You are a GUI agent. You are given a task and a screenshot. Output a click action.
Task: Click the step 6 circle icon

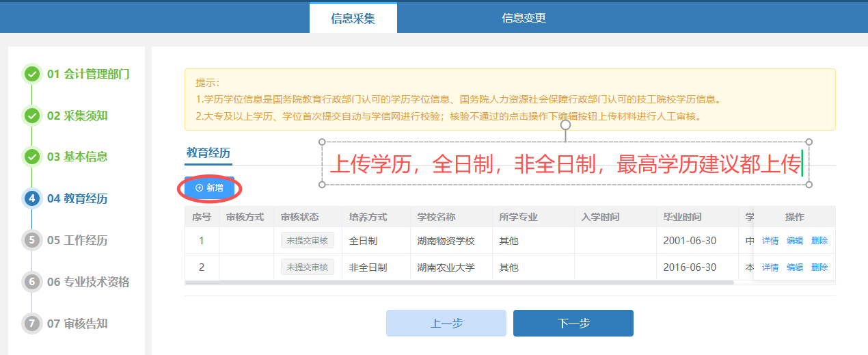click(31, 282)
